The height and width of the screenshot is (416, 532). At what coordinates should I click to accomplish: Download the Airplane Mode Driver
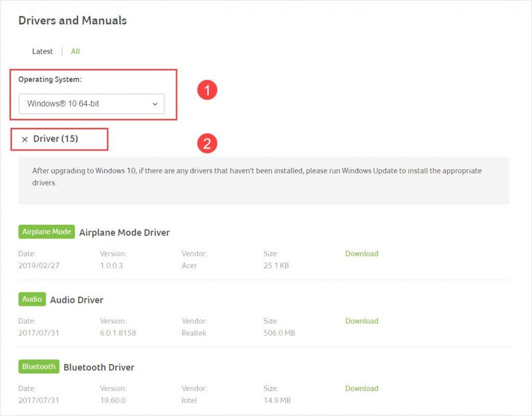point(362,253)
